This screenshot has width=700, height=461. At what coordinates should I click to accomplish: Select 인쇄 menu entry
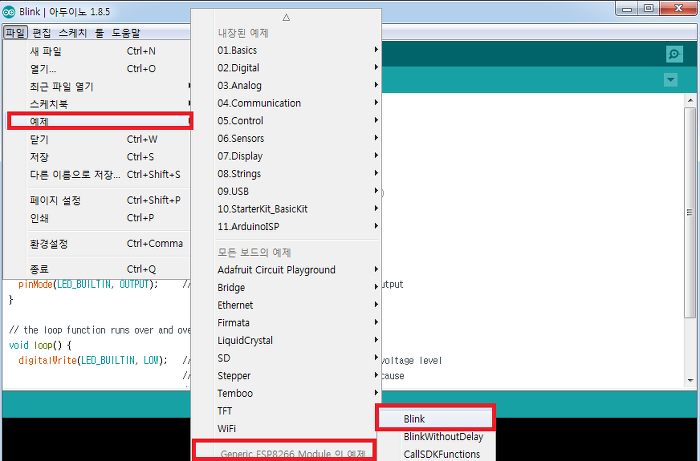click(97, 218)
